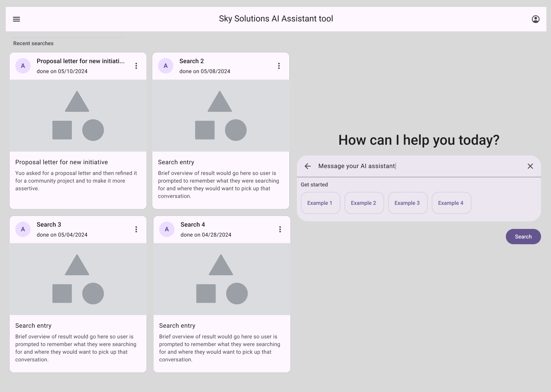The width and height of the screenshot is (551, 392).
Task: Open options menu for Proposal letter card
Action: [x=136, y=66]
